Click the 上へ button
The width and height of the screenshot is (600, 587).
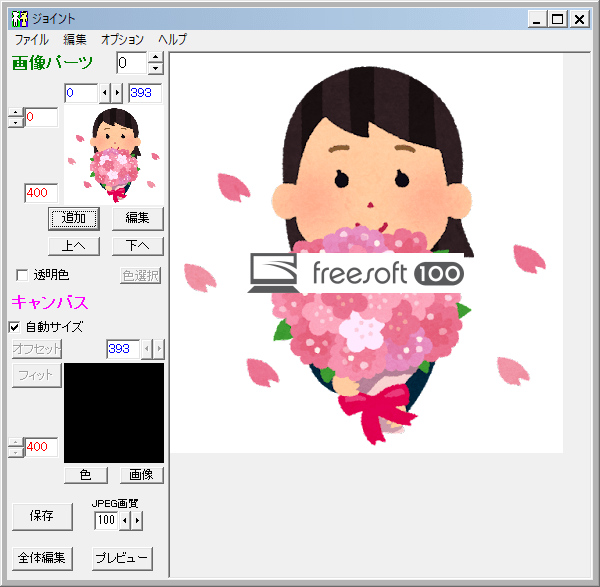point(74,246)
